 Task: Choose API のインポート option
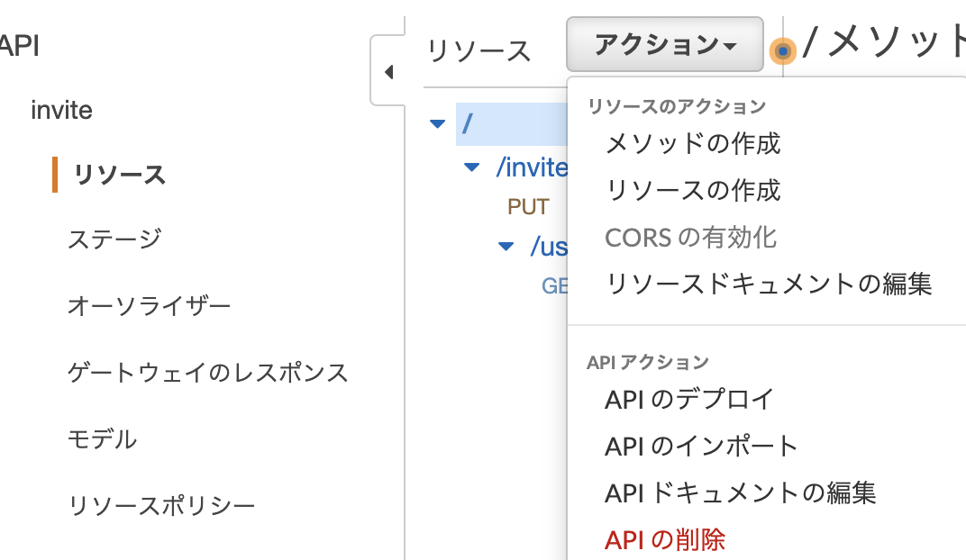[x=701, y=446]
